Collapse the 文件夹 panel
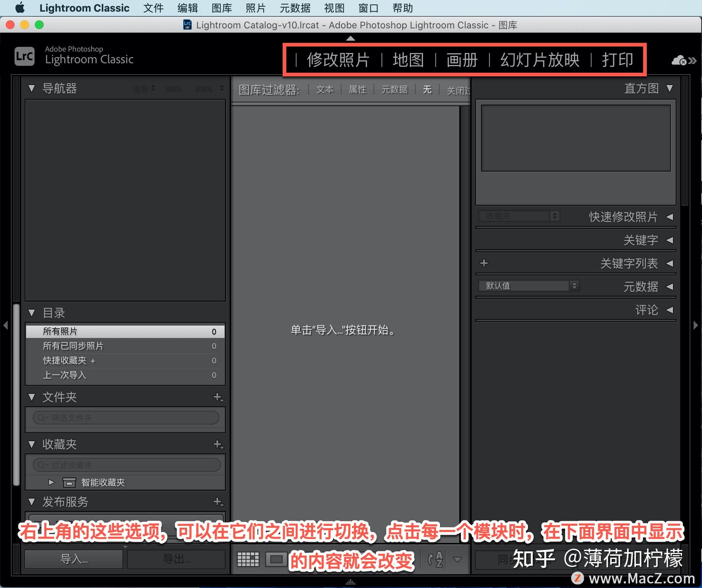 coord(31,397)
